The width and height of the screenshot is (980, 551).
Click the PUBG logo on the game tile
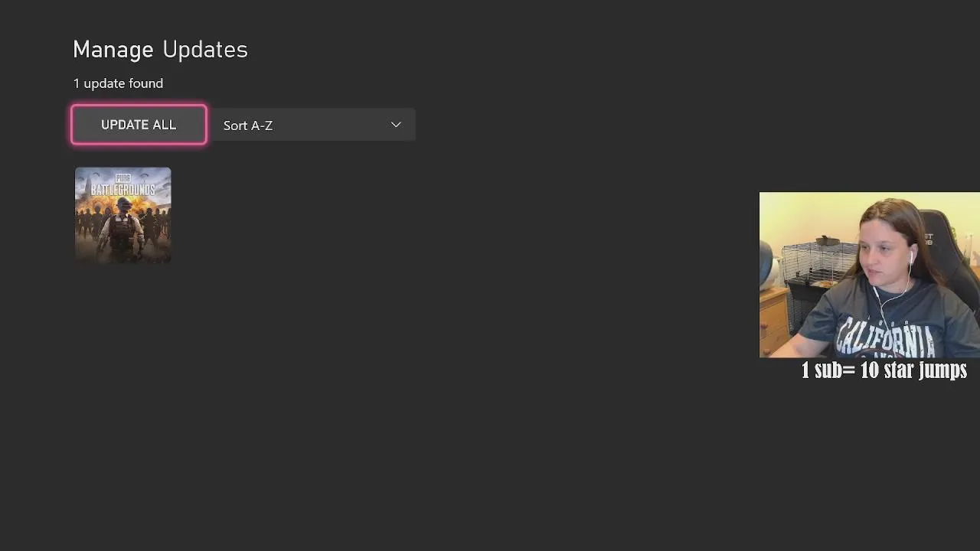pyautogui.click(x=122, y=178)
